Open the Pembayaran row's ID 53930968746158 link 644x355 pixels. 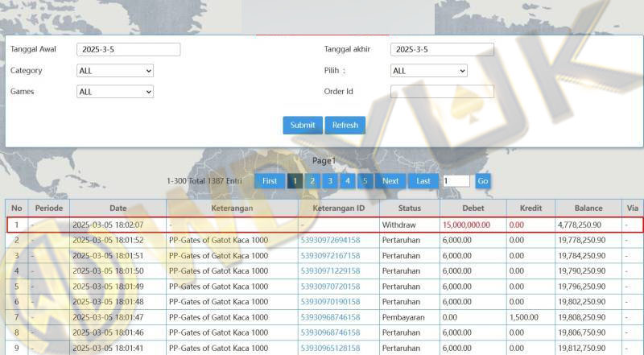tap(330, 317)
